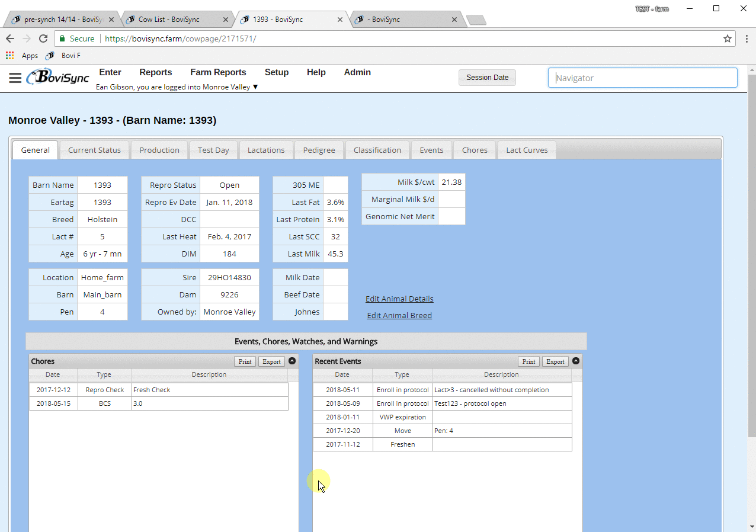Switch to the Lact Curves tab
This screenshot has height=532, width=756.
pos(527,150)
